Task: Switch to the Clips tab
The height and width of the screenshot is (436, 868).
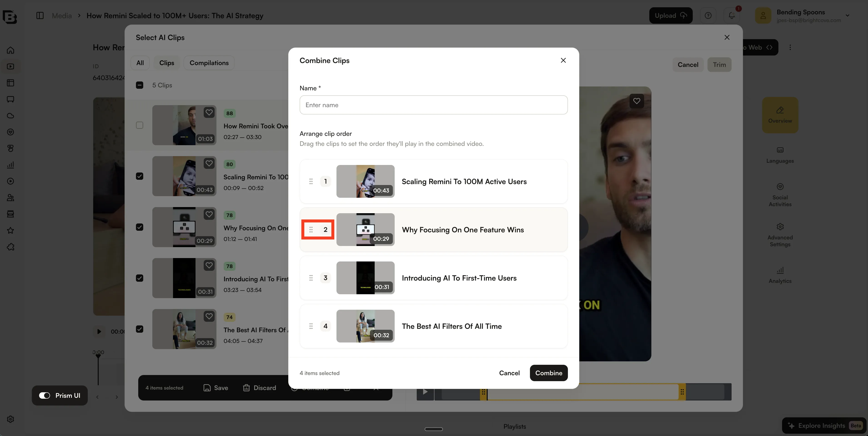Action: 167,63
